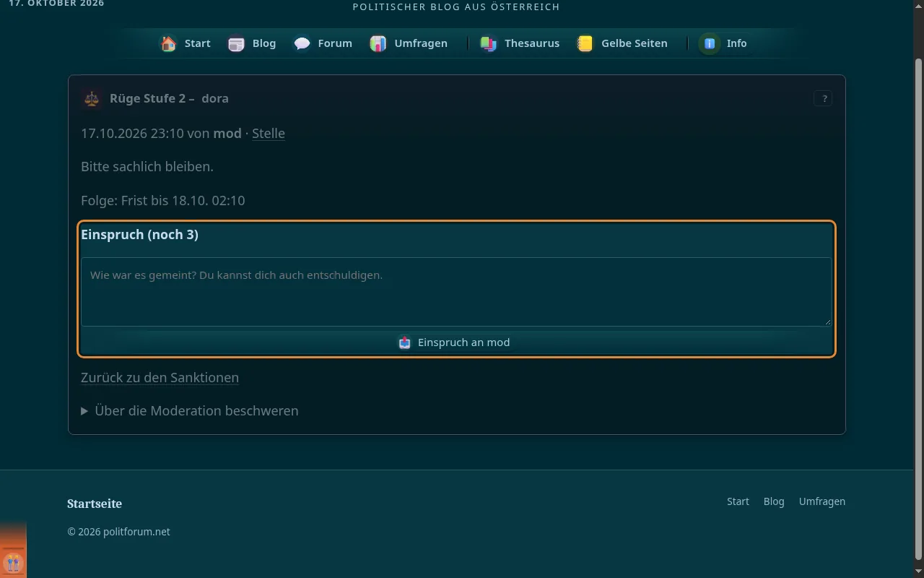Click the Folge: Frist bis 18.10. 02:10 line
This screenshot has height=578, width=924.
(x=163, y=200)
